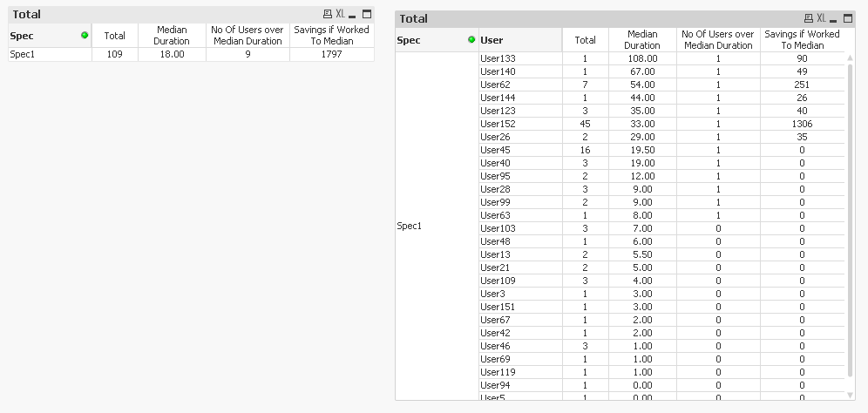The image size is (868, 413).
Task: Click the User column header
Action: click(520, 40)
